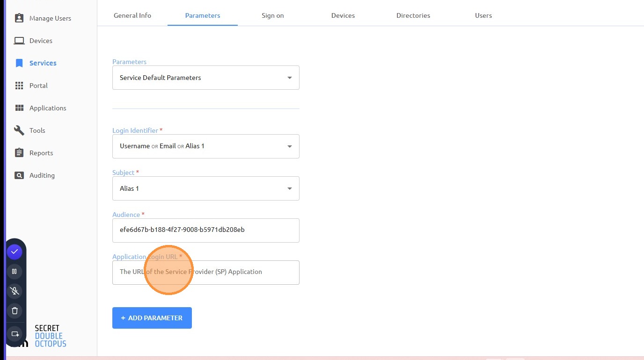Select the Parameters tab
Screen dimensions: 644x360
(203, 15)
